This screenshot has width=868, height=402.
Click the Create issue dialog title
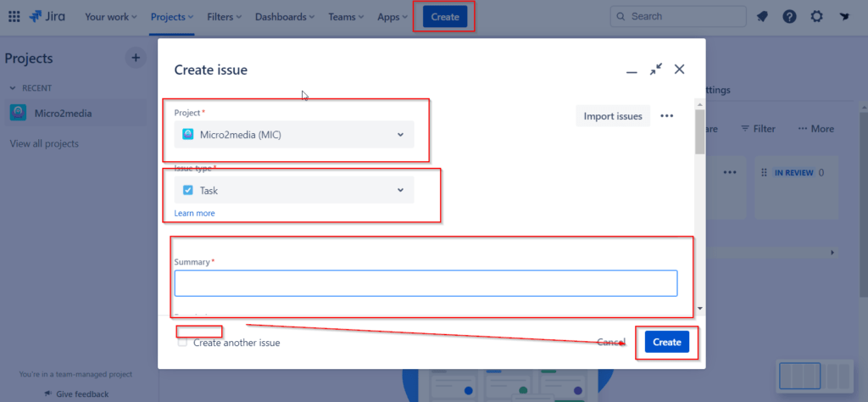tap(211, 70)
